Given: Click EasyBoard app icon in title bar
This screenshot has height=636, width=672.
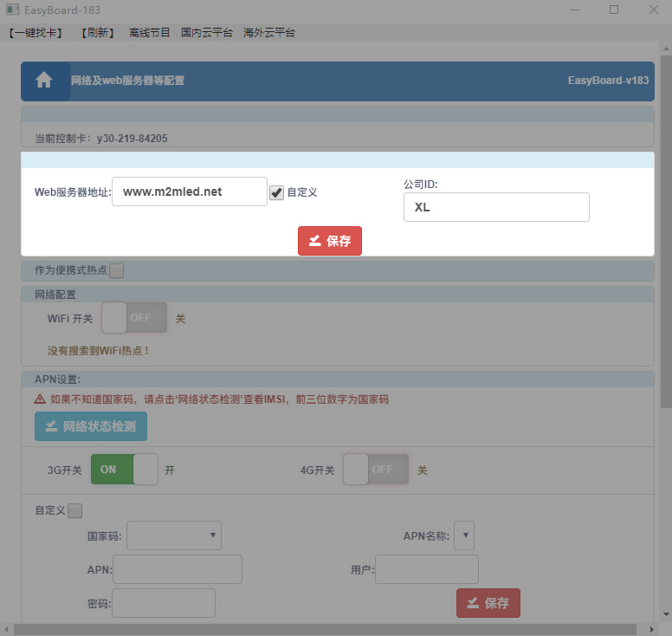Looking at the screenshot, I should [12, 10].
